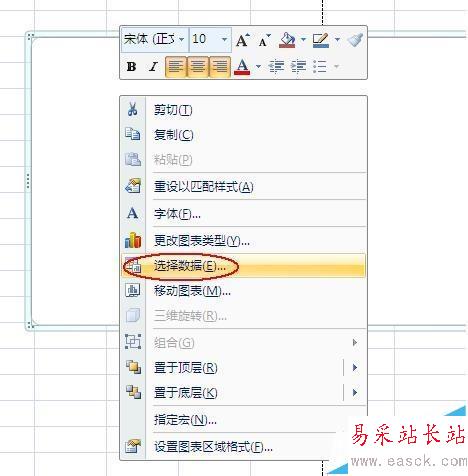Click the chart's bottom-left corner handle
The image size is (468, 476).
click(x=30, y=325)
